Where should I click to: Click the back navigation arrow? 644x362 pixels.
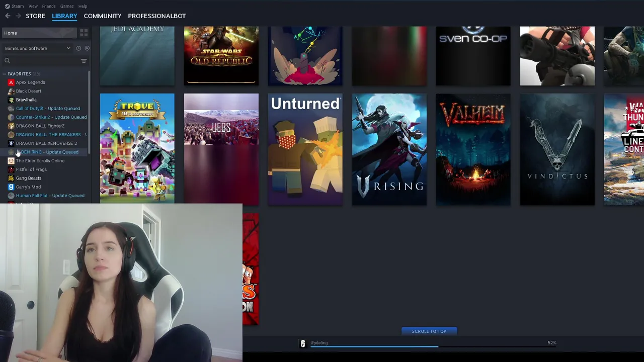(x=8, y=16)
